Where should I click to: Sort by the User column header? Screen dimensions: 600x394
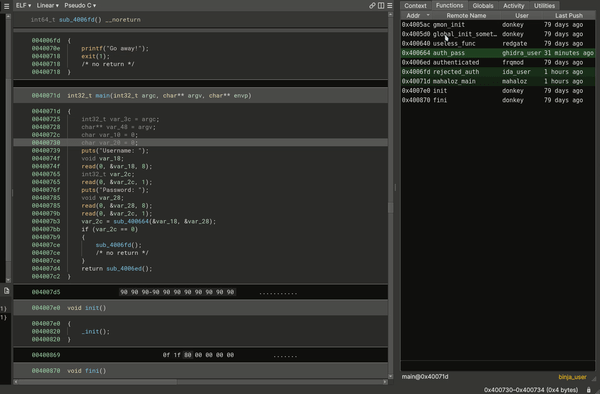tap(522, 15)
